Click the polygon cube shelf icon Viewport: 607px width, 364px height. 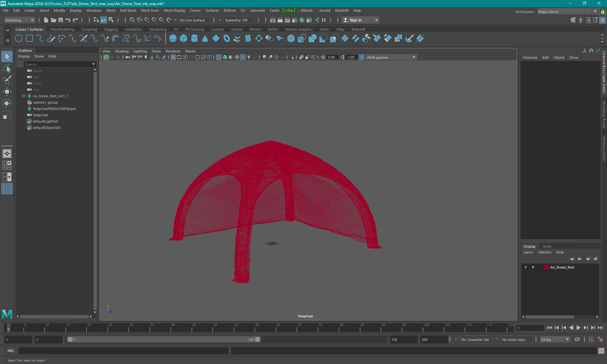(x=184, y=39)
